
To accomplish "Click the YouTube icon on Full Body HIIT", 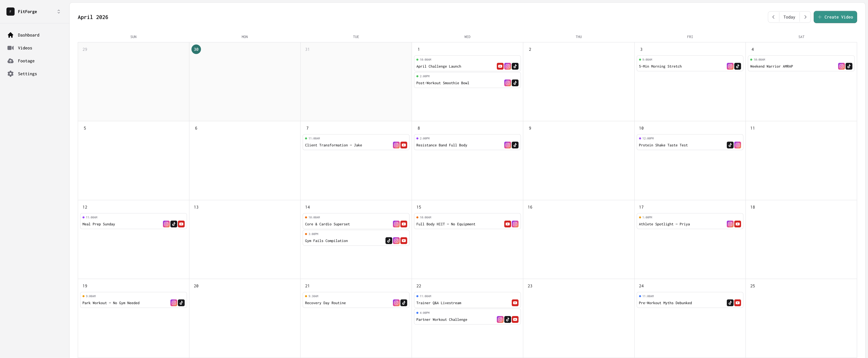I will pyautogui.click(x=507, y=224).
